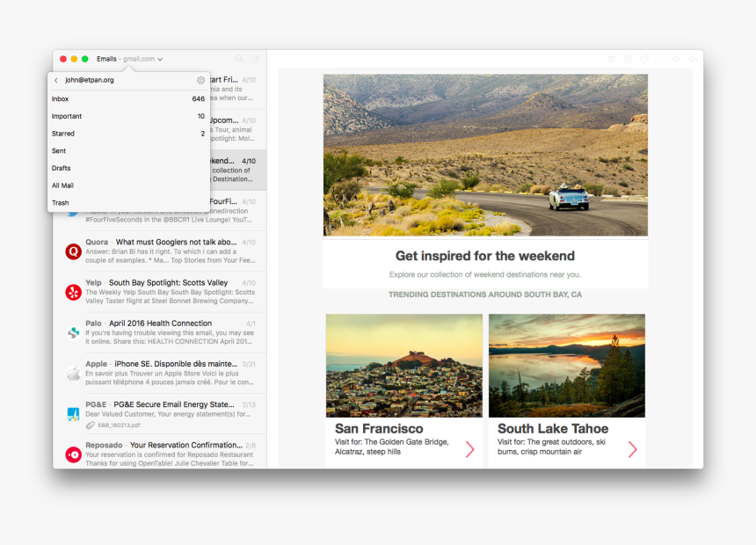Click the green zoom window control
Image resolution: width=756 pixels, height=545 pixels.
pos(85,59)
